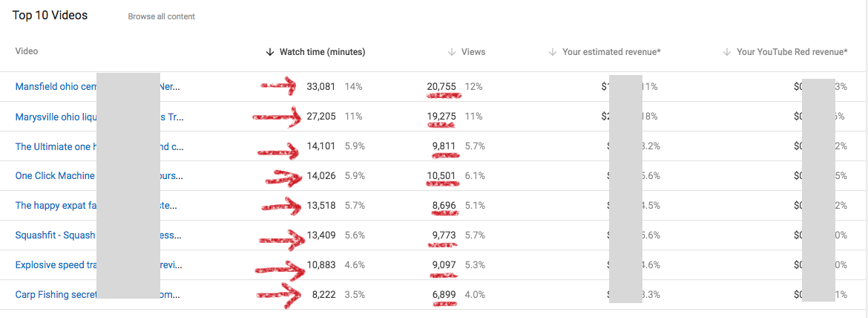Click sort arrow beside Views
Image resolution: width=868 pixels, height=318 pixels.
click(453, 52)
